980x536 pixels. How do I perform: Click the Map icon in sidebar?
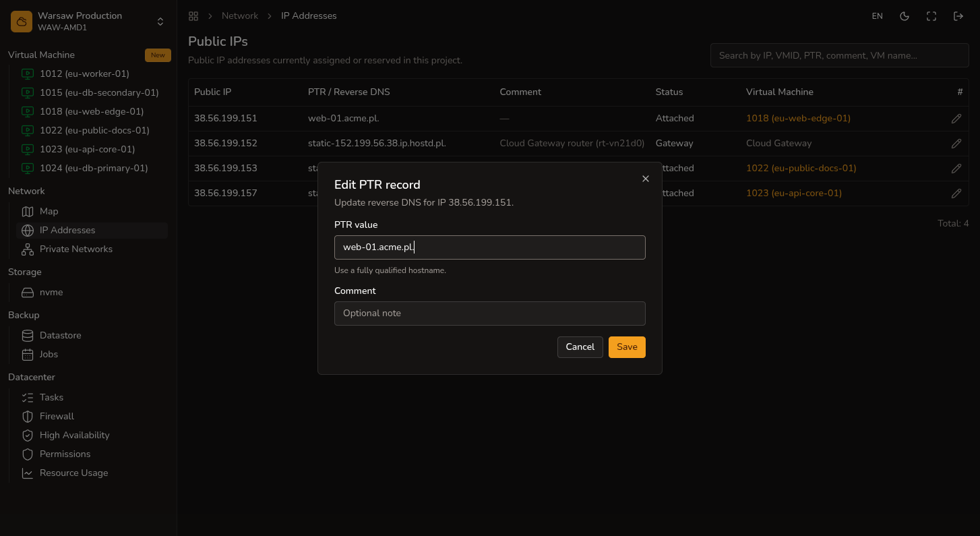pos(28,211)
